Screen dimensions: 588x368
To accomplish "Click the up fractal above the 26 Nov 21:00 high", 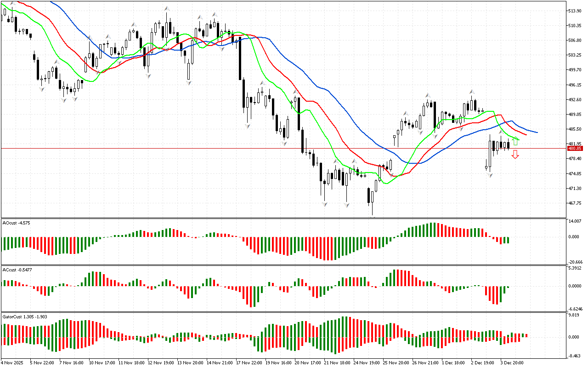I will [x=427, y=95].
